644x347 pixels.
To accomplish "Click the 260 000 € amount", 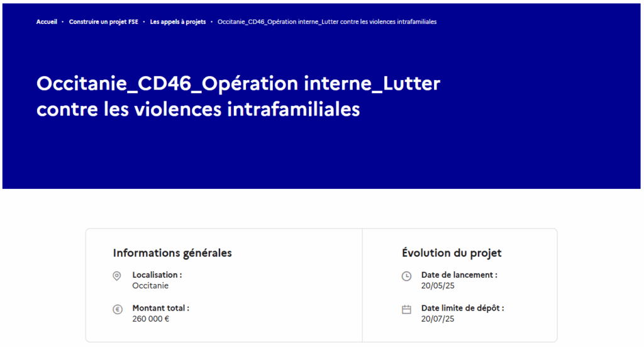I will click(151, 319).
